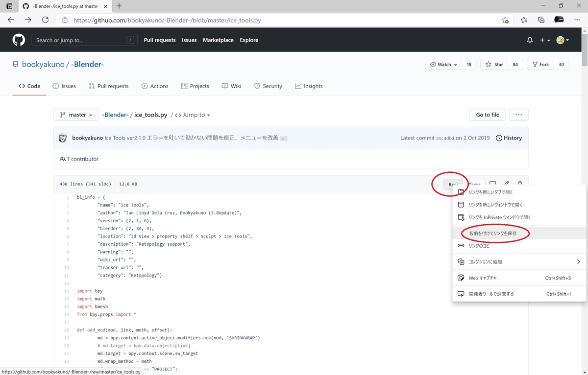Select 開発者ツールで調査する menu entry

point(519,294)
